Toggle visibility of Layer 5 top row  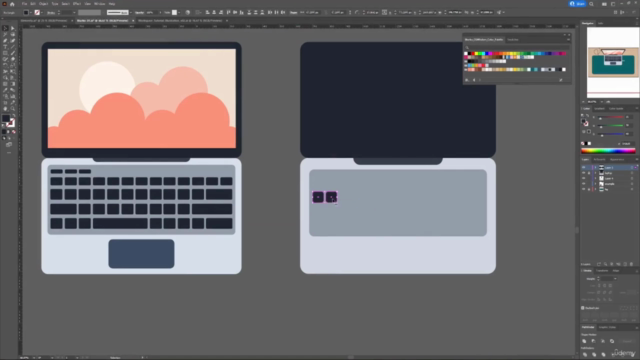tap(583, 168)
